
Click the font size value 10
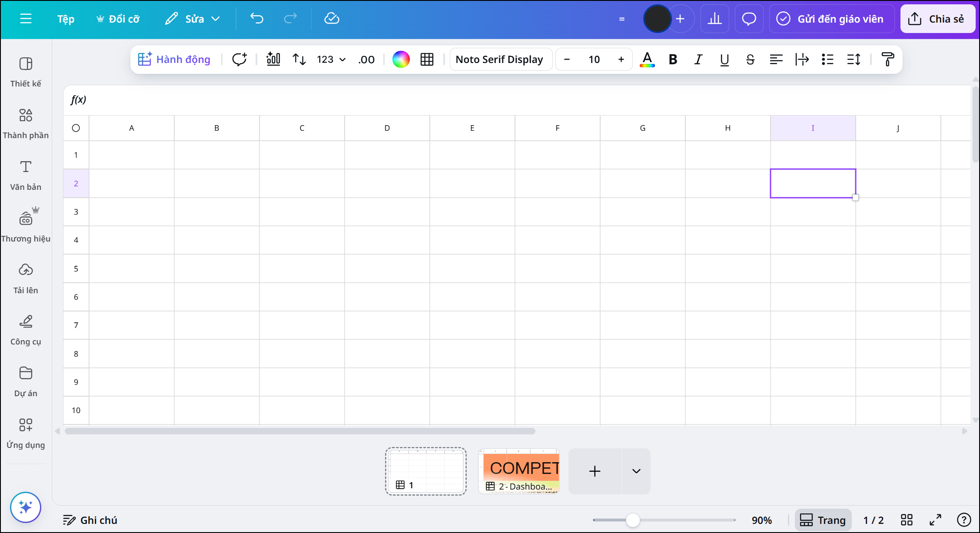[594, 59]
